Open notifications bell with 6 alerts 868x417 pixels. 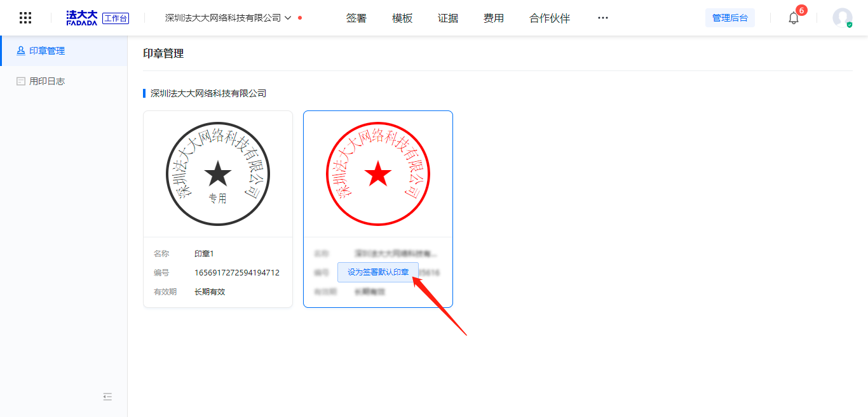tap(794, 18)
